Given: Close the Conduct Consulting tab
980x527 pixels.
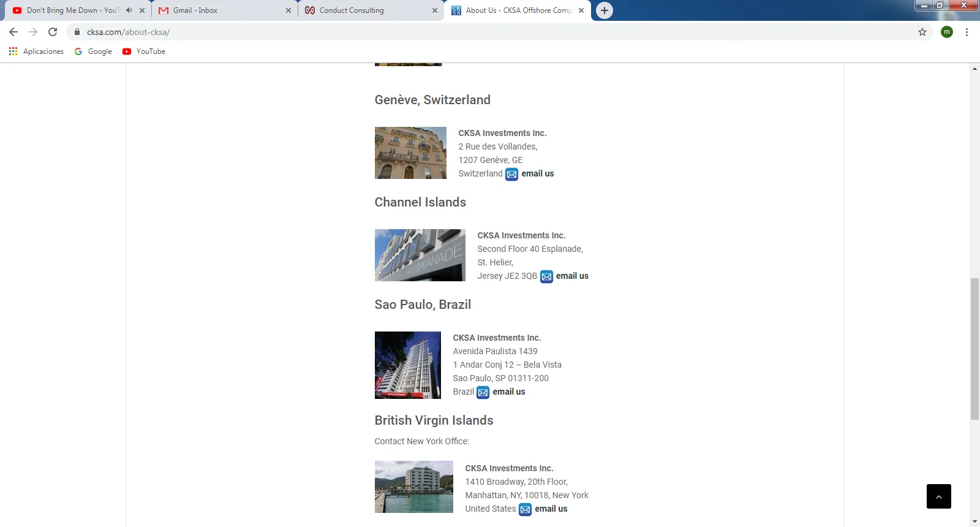Looking at the screenshot, I should coord(435,10).
